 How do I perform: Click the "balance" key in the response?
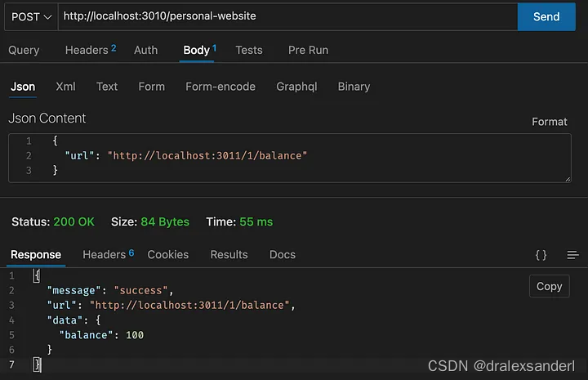click(x=86, y=335)
